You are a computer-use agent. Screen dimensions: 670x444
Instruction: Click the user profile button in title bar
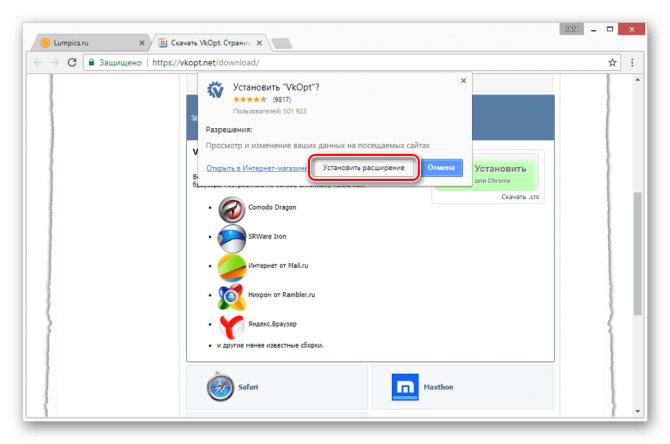(x=572, y=29)
